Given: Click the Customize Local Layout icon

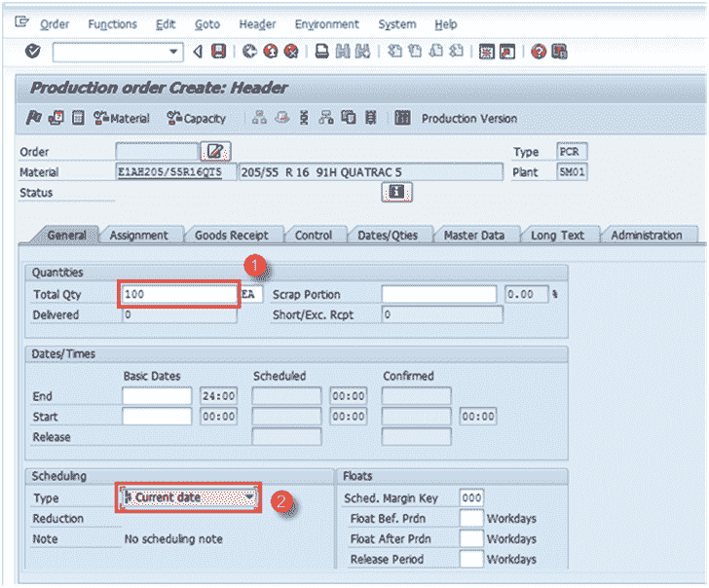Looking at the screenshot, I should (559, 52).
